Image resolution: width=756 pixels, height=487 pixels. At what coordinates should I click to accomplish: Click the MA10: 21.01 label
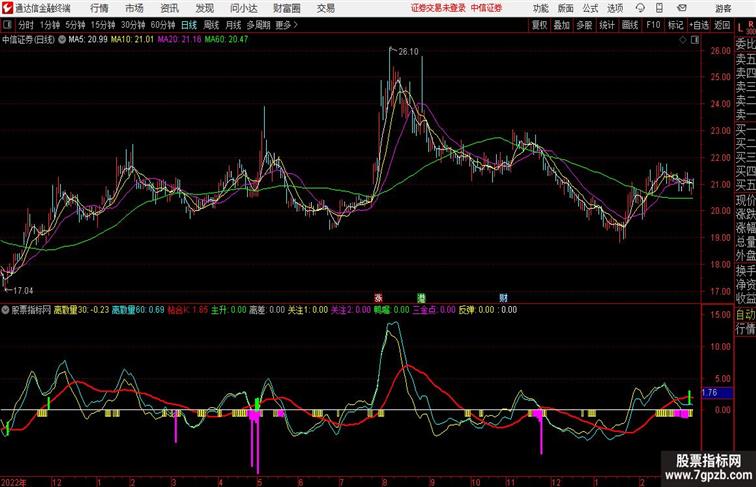pyautogui.click(x=132, y=40)
